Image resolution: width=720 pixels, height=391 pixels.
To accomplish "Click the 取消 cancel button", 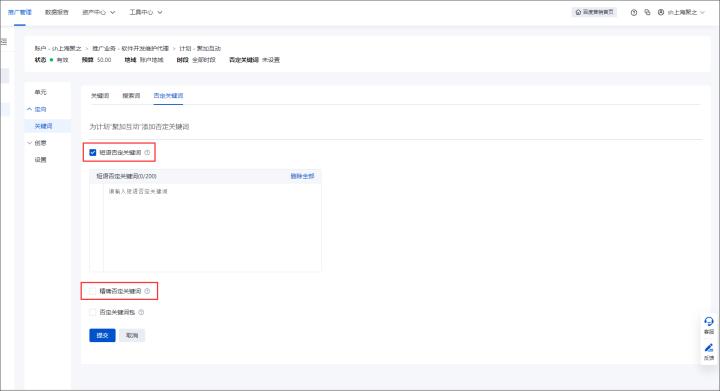I will pyautogui.click(x=132, y=335).
